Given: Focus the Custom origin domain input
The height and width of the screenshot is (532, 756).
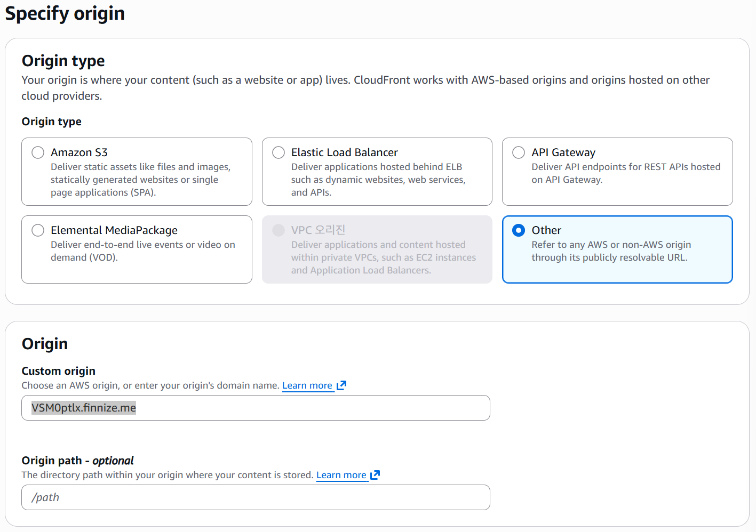Looking at the screenshot, I should pos(256,408).
